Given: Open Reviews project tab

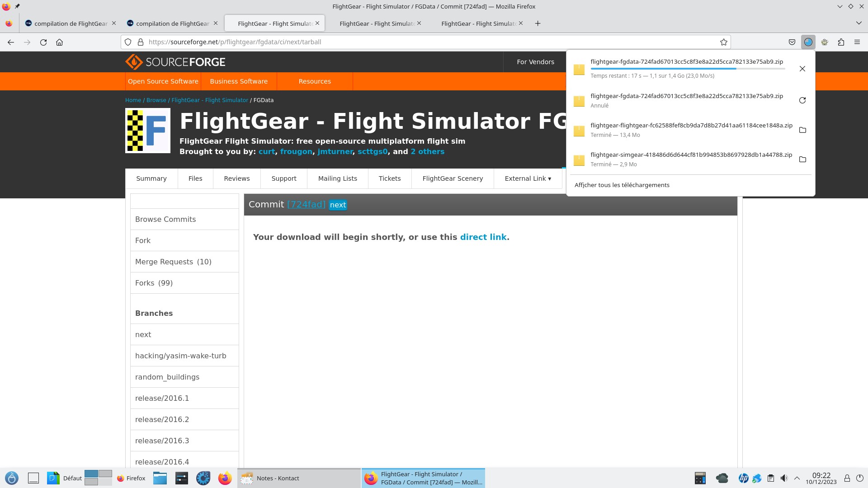Looking at the screenshot, I should click(237, 178).
